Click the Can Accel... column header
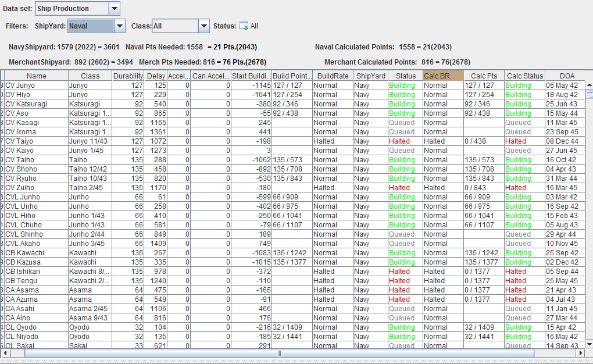 pos(210,76)
